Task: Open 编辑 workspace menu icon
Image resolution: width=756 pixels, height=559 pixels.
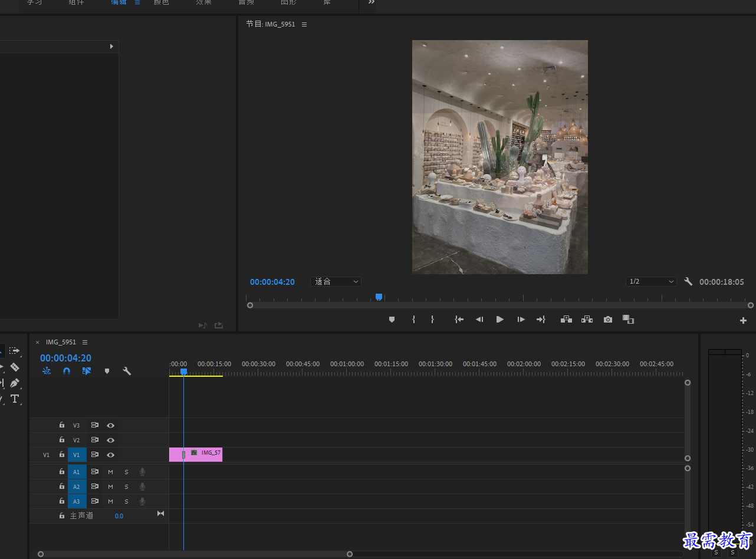Action: pyautogui.click(x=137, y=2)
